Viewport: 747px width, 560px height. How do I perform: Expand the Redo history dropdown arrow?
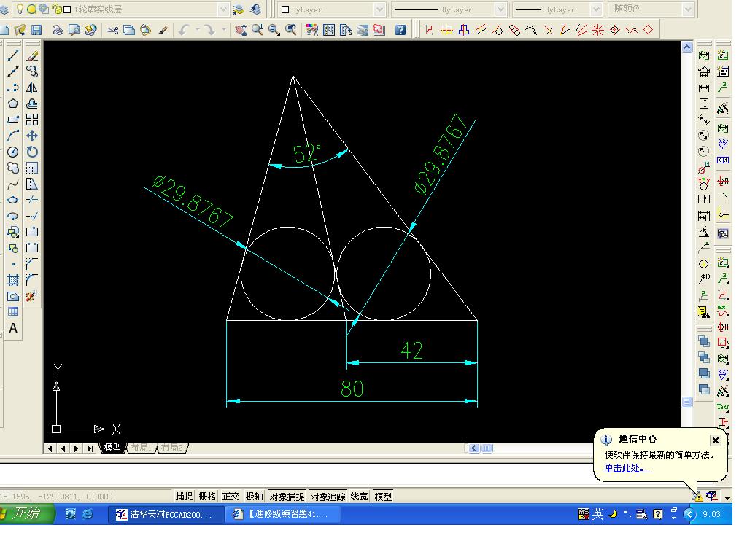tap(223, 30)
